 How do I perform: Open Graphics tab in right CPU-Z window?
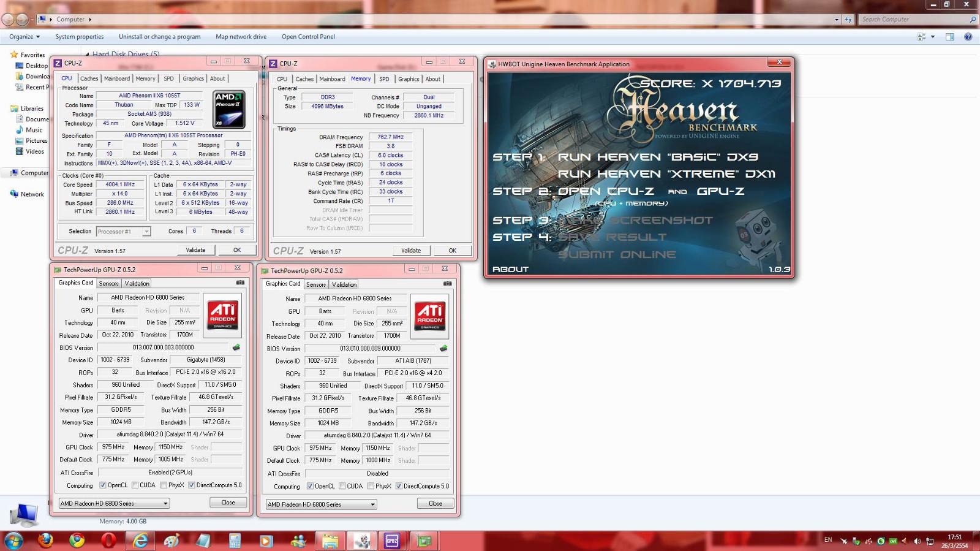coord(409,79)
